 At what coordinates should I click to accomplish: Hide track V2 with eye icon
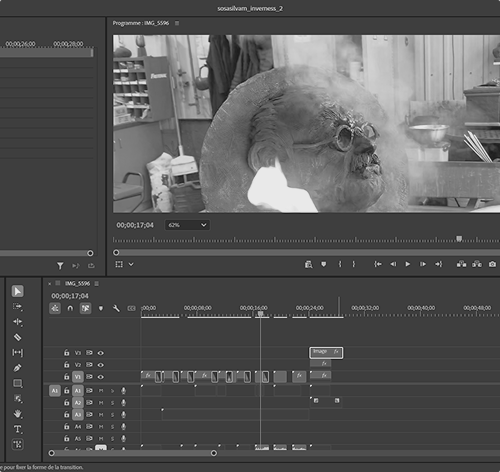[x=101, y=365]
